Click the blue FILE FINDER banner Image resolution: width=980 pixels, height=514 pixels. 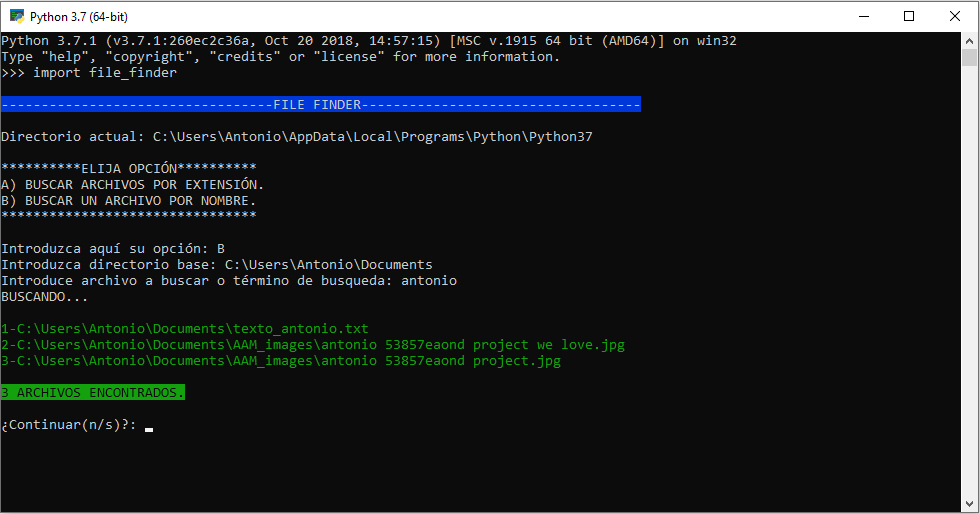point(321,104)
